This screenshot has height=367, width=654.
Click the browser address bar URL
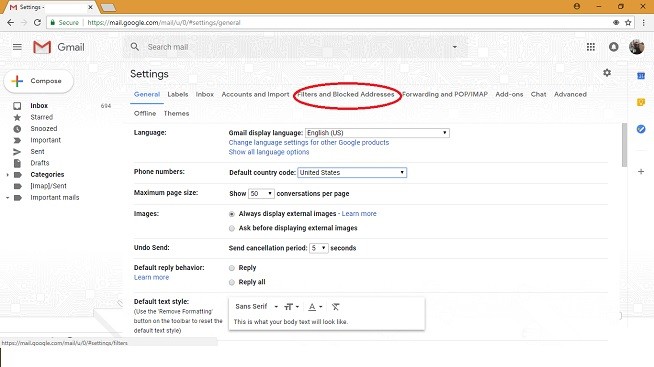tap(164, 23)
